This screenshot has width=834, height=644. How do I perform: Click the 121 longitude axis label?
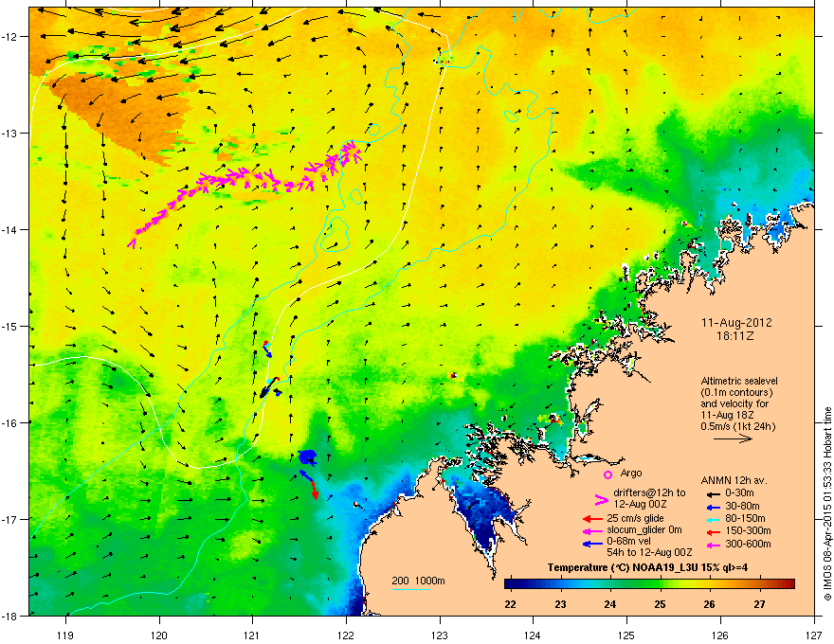(252, 635)
